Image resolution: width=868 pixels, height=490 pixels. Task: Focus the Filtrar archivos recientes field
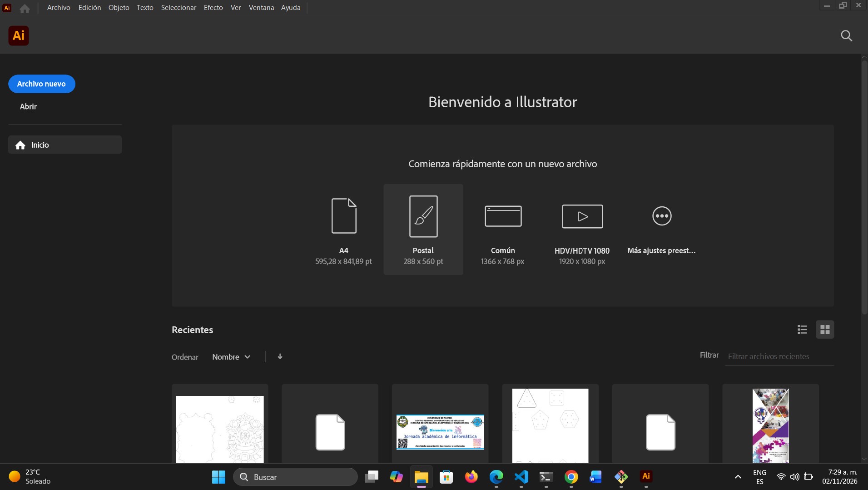[779, 356]
